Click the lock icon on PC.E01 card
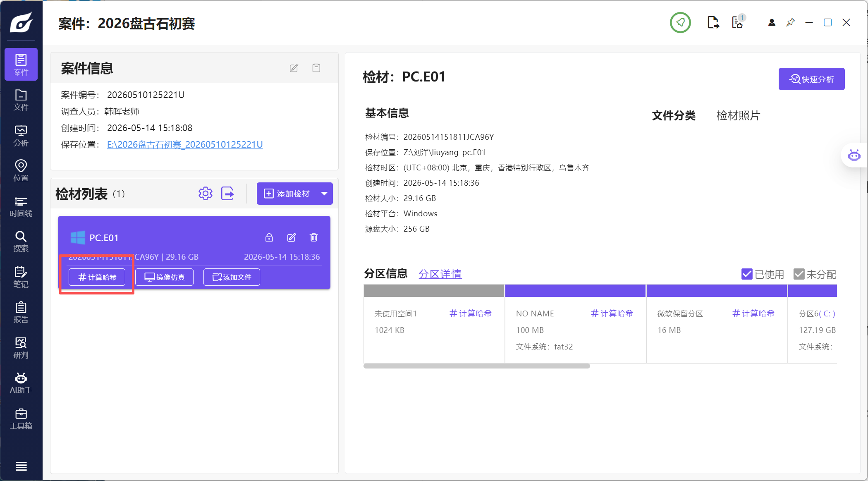The height and width of the screenshot is (481, 868). (x=269, y=237)
